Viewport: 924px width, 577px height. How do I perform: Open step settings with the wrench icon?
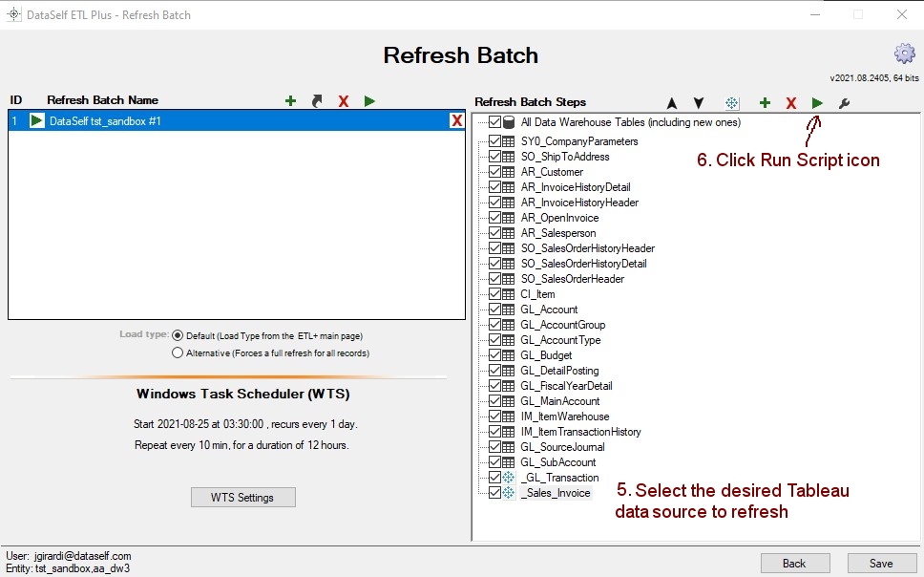844,103
